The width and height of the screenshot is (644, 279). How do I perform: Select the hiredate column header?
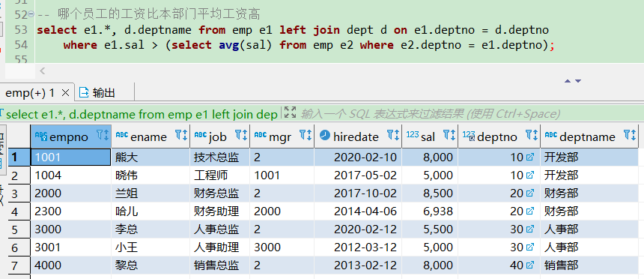tap(358, 136)
